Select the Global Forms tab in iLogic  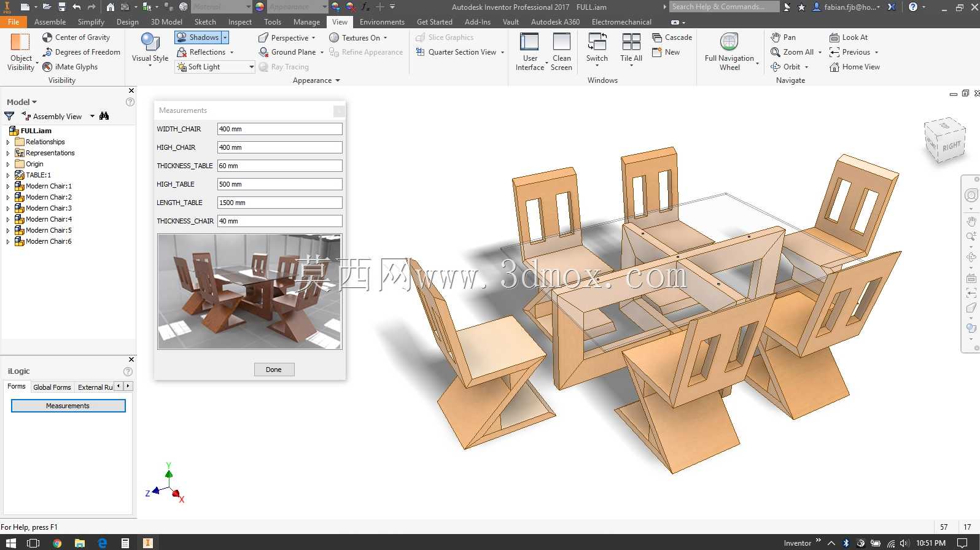[52, 387]
